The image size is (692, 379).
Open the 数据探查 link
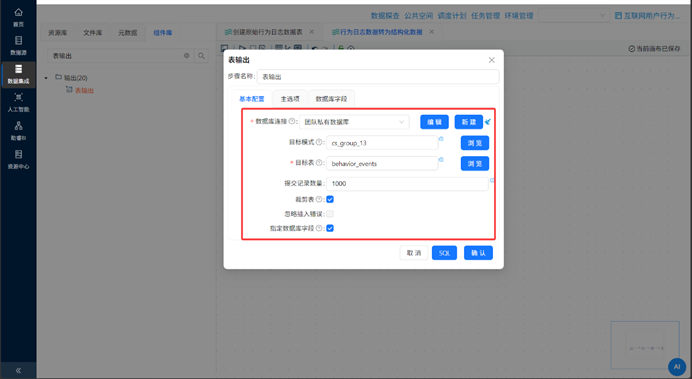point(385,15)
